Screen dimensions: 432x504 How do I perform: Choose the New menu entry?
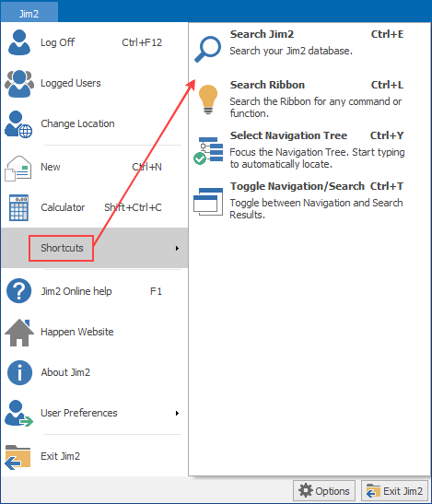pos(95,167)
